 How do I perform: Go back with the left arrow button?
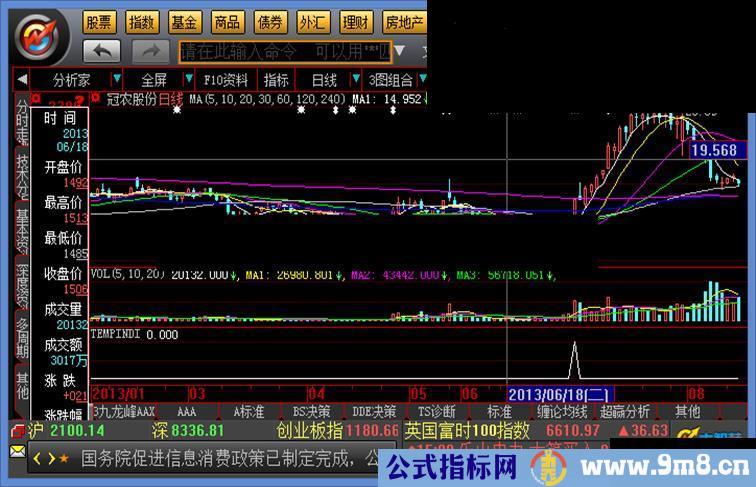pos(101,50)
